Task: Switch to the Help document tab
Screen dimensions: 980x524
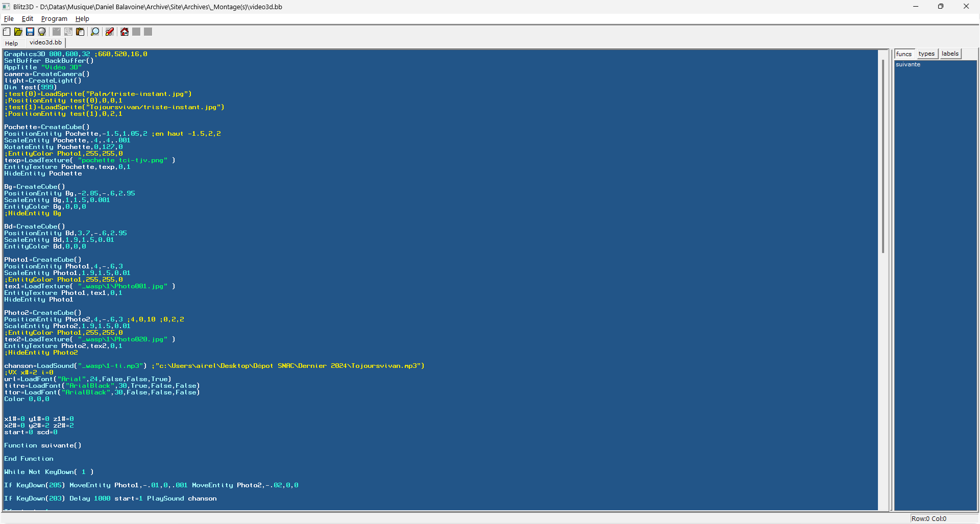Action: [12, 43]
